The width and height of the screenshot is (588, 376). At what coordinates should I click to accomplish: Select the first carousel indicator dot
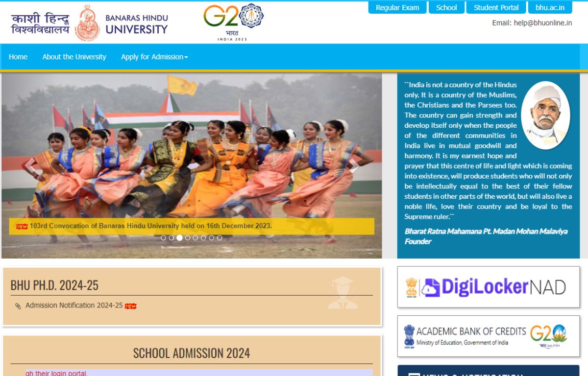pos(163,238)
